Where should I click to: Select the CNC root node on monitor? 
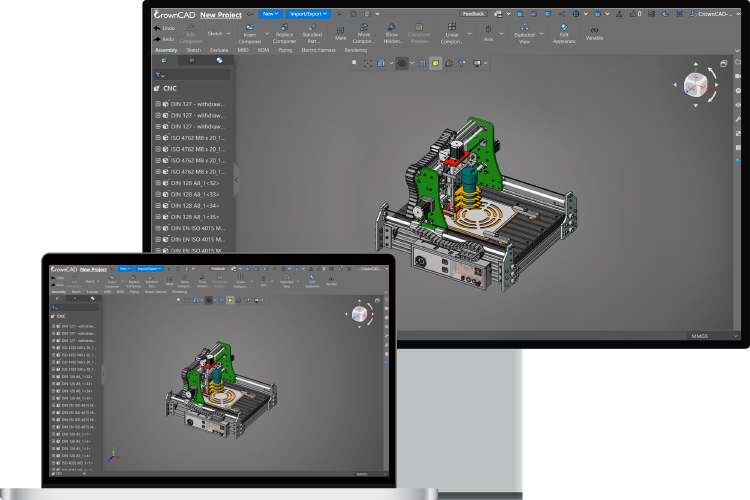165,89
